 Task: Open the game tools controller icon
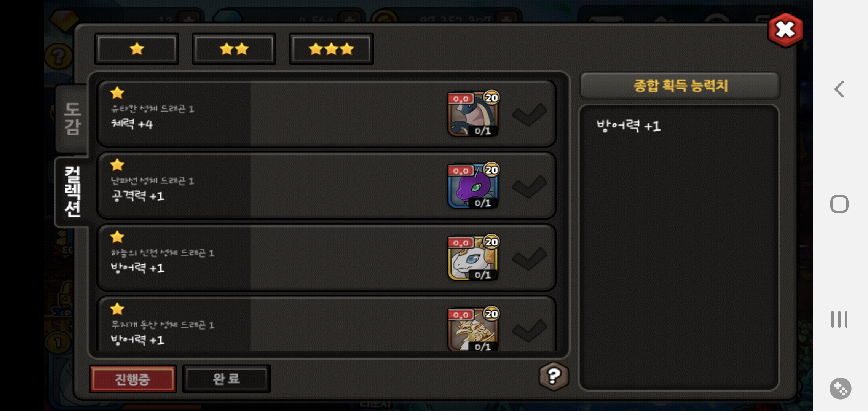840,389
